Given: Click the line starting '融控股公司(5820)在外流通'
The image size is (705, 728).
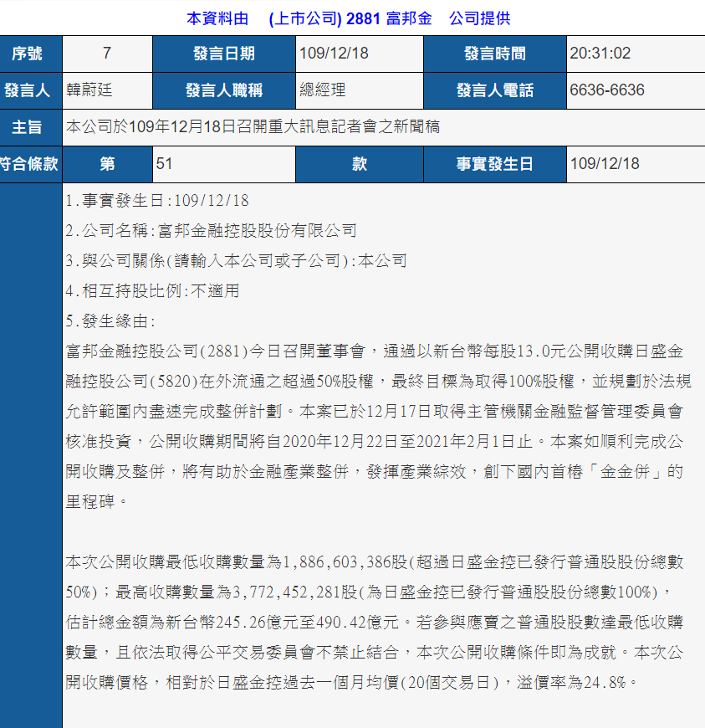Looking at the screenshot, I should (x=379, y=382).
